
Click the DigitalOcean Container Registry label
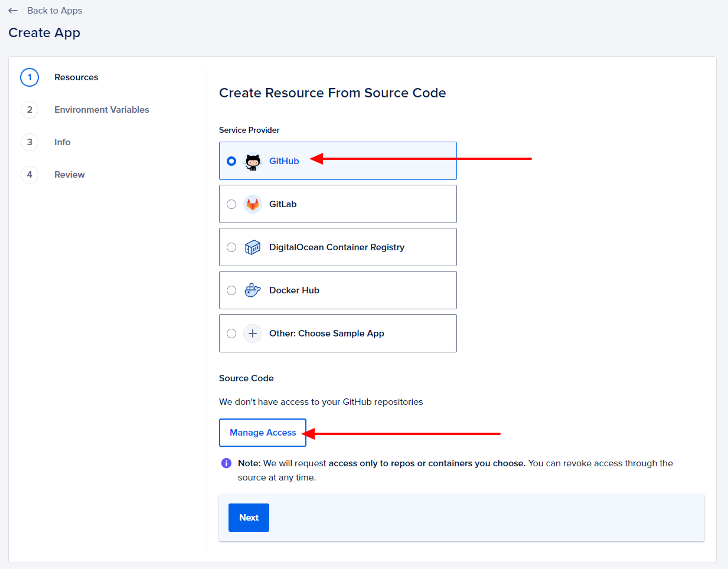(337, 247)
